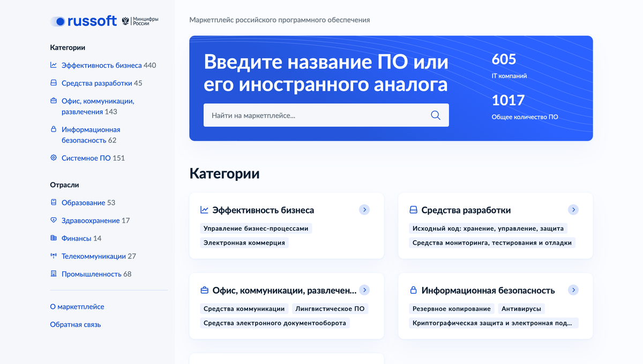Click the Эффективность бизнеса card title
This screenshot has height=364, width=643.
tap(263, 210)
